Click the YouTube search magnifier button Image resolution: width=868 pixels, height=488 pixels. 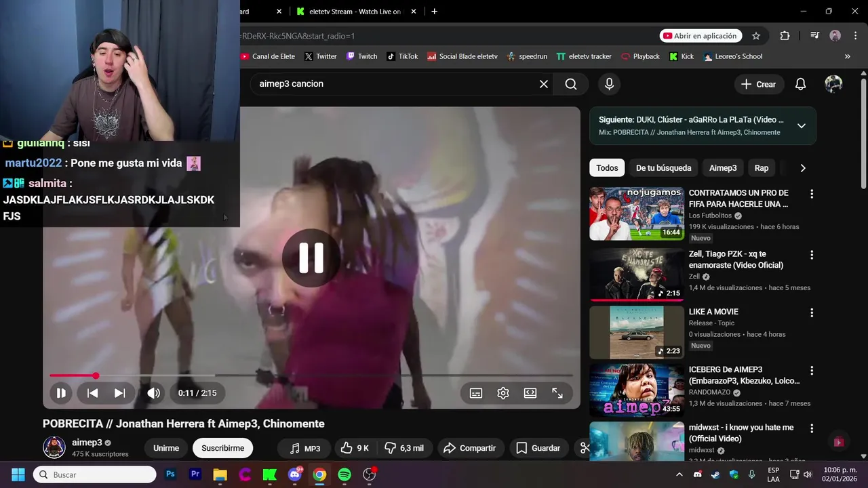click(x=571, y=84)
